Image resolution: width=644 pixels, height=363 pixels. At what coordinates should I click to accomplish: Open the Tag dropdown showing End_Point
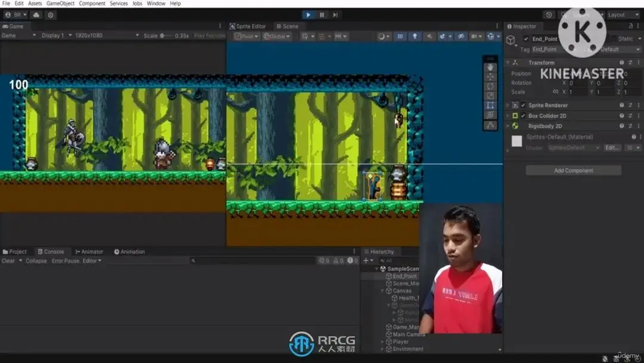[554, 50]
